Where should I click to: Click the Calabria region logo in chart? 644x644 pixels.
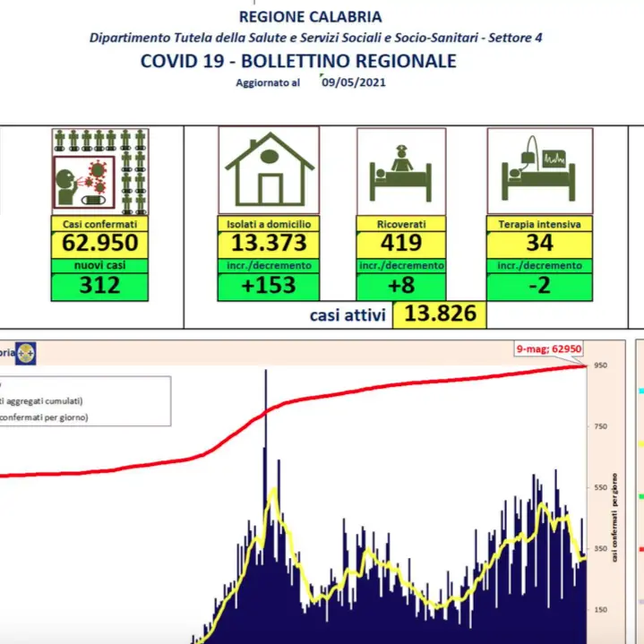(28, 352)
